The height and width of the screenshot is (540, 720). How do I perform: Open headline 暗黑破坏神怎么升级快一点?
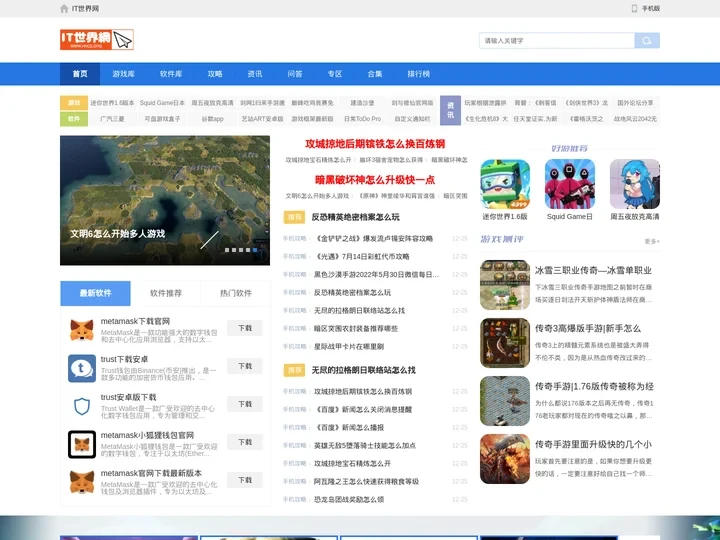click(x=375, y=180)
